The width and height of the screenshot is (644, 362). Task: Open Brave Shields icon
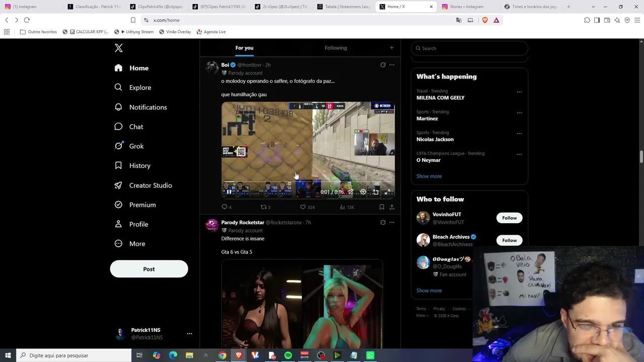[x=485, y=20]
